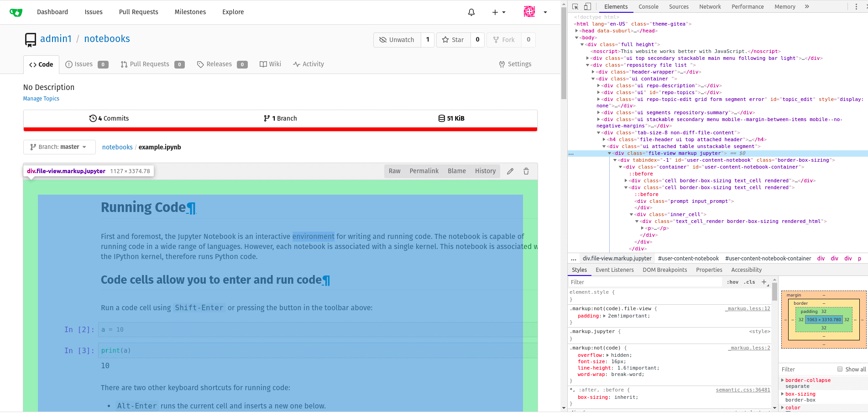Image resolution: width=868 pixels, height=413 pixels.
Task: Open repository Settings
Action: pyautogui.click(x=515, y=64)
